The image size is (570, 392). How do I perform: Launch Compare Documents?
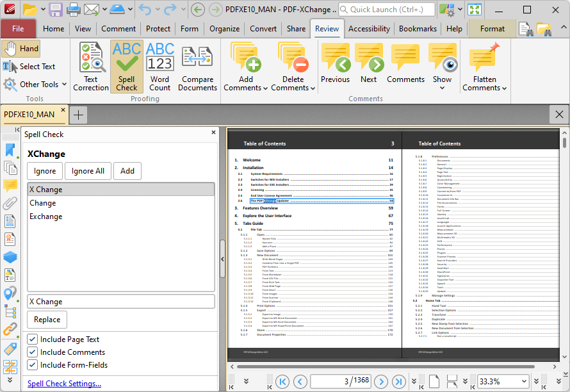coord(197,67)
